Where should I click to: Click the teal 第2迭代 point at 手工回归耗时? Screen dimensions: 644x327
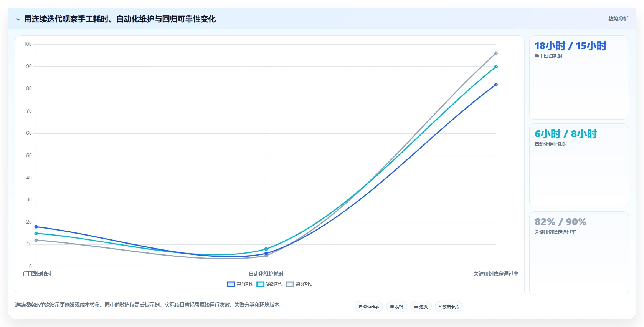pyautogui.click(x=36, y=233)
